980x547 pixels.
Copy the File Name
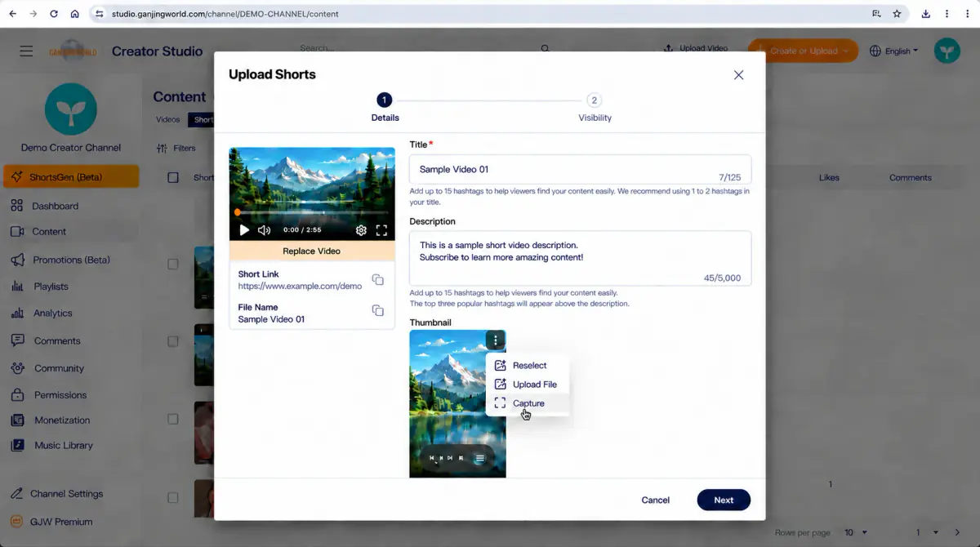pos(377,310)
